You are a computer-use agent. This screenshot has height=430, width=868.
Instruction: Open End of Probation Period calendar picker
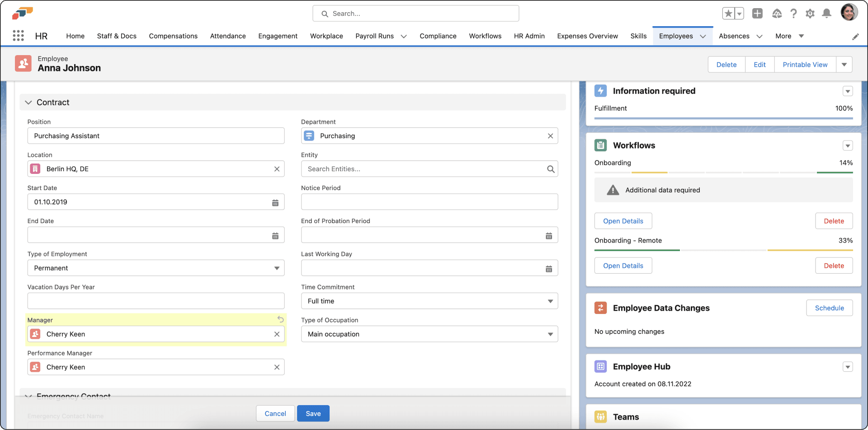coord(549,236)
